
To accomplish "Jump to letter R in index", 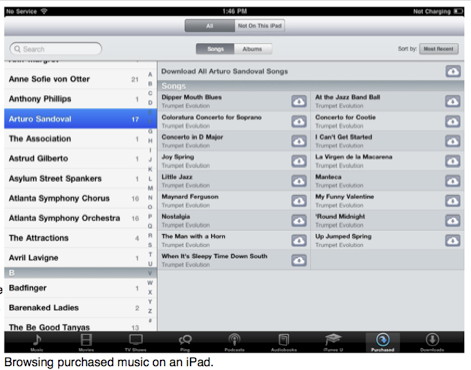I will pyautogui.click(x=150, y=235).
